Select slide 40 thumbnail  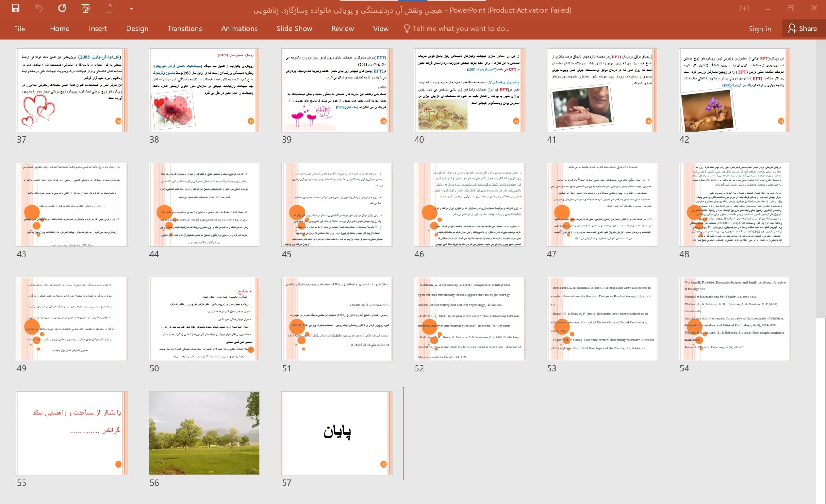click(x=469, y=90)
